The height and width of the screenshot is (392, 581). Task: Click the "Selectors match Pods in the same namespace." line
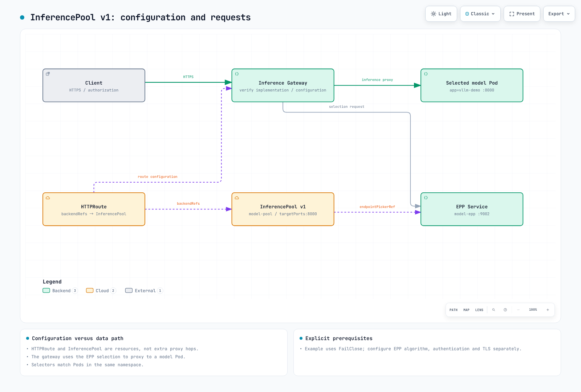click(88, 365)
